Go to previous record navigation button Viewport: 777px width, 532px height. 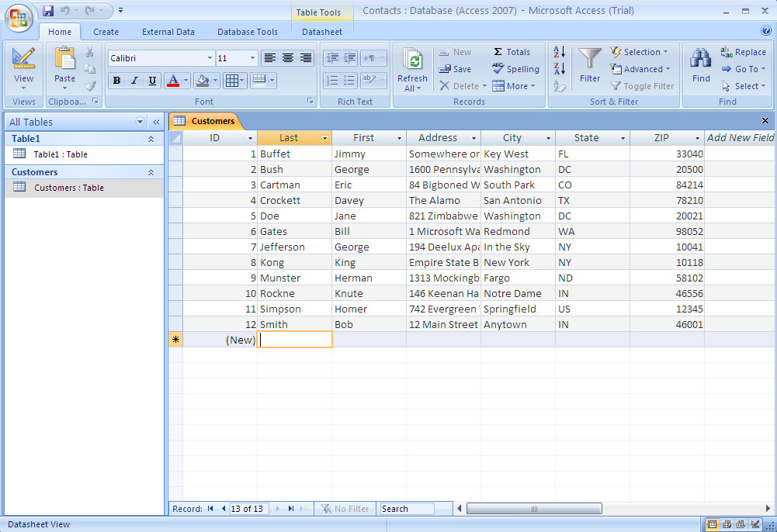tap(224, 508)
